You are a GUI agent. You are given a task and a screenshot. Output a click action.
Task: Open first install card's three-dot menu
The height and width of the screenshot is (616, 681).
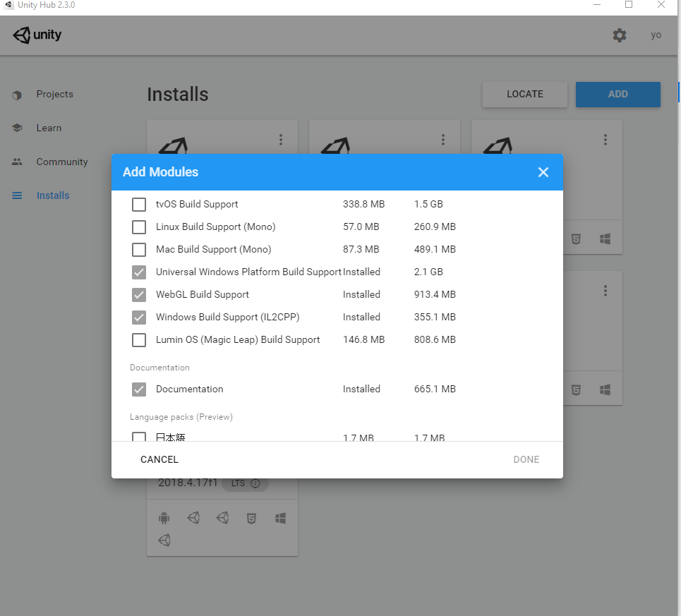[x=281, y=140]
